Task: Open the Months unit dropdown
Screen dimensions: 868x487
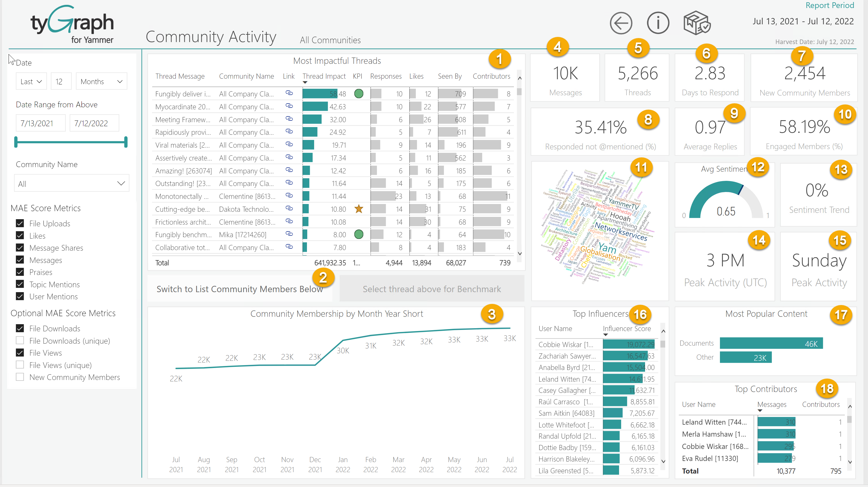Action: [101, 81]
